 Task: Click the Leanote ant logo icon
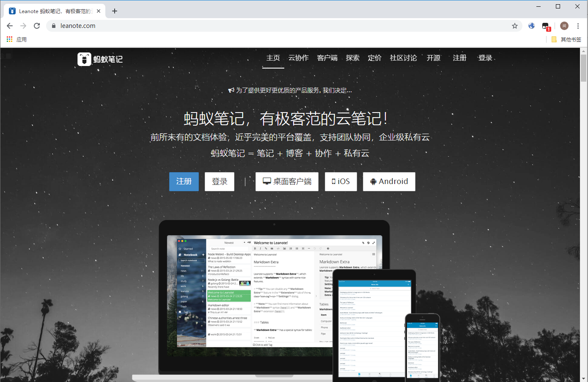tap(84, 59)
